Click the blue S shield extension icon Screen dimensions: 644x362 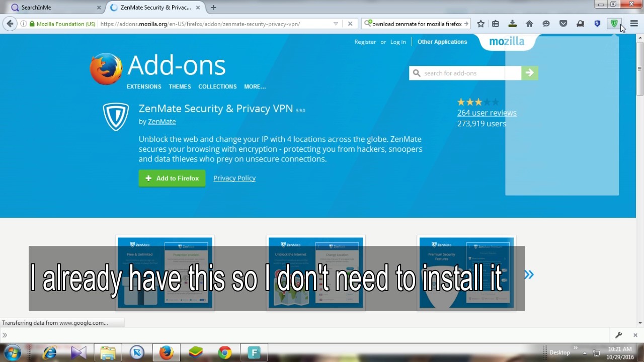pos(597,24)
